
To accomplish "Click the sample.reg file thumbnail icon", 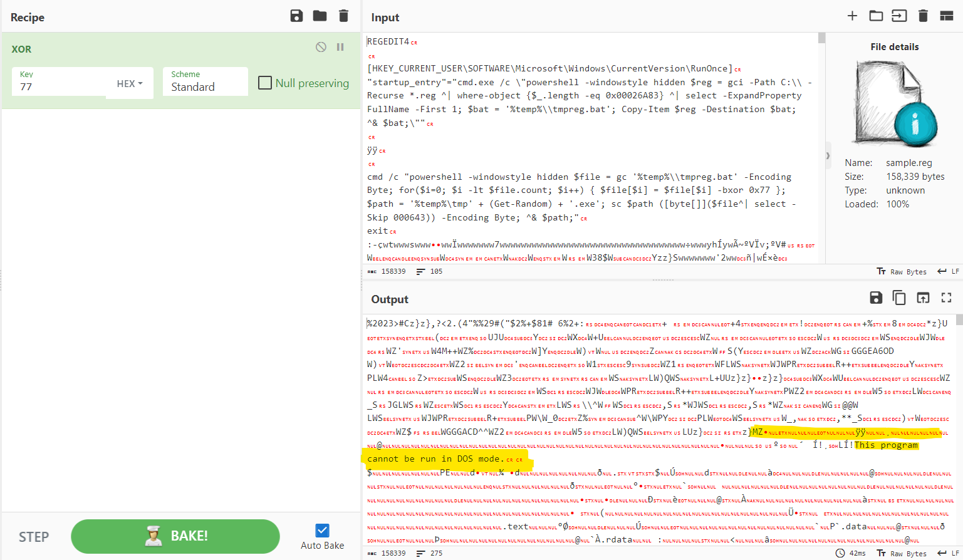I will tap(895, 103).
